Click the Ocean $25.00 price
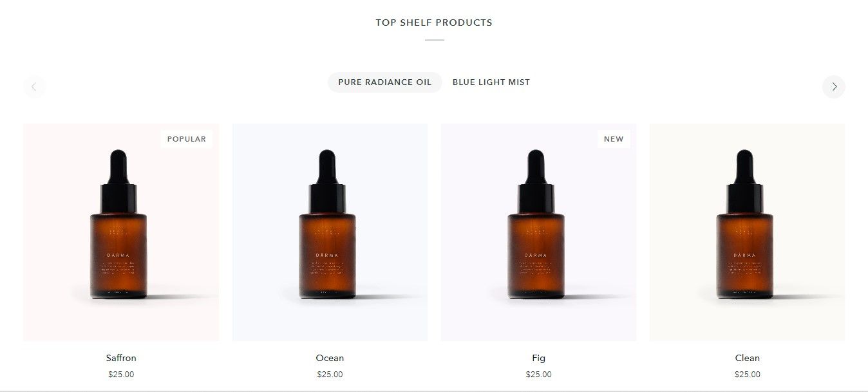Image resolution: width=868 pixels, height=392 pixels. (330, 375)
